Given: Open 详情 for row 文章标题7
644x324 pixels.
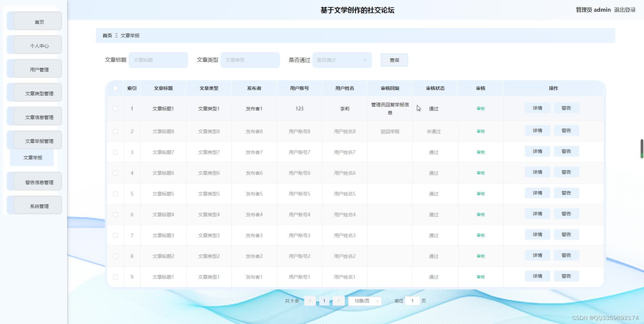Looking at the screenshot, I should point(537,151).
